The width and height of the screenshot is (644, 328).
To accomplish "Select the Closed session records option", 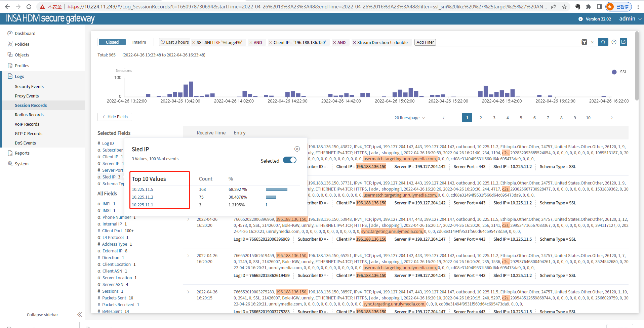I will coord(112,42).
